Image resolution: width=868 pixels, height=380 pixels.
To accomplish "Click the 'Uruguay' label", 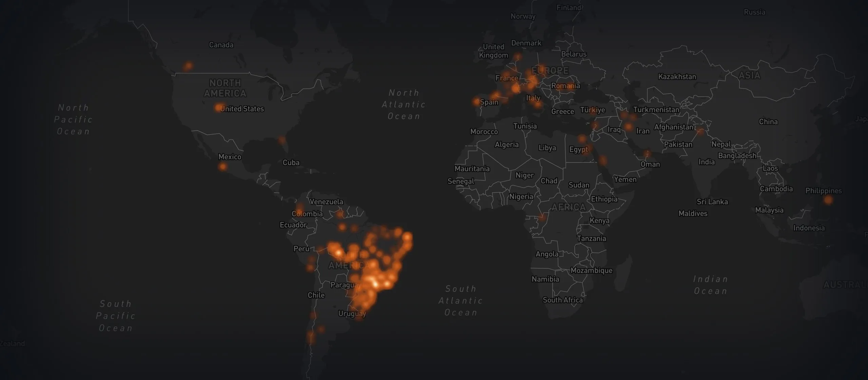I will point(352,314).
